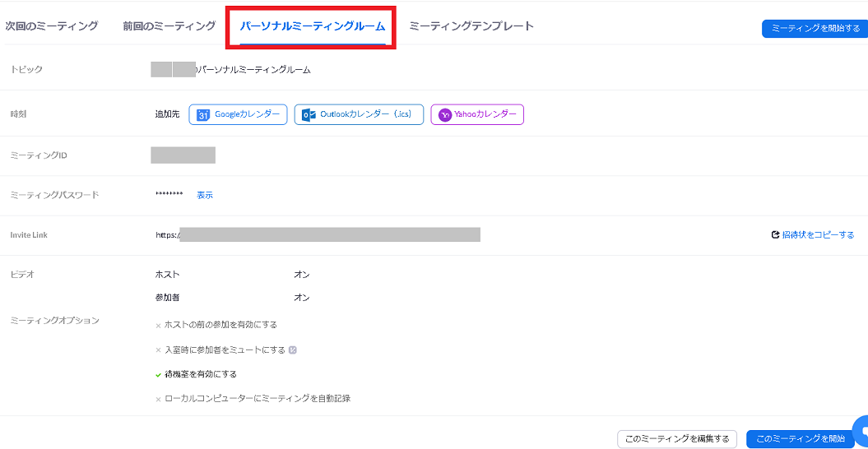
Task: Click the x mark beside 入室時に参加者をミュートにする
Action: pos(158,350)
